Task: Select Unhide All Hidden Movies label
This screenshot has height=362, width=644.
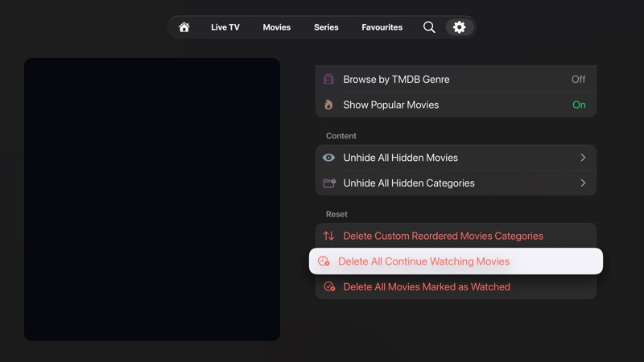Action: pos(400,158)
